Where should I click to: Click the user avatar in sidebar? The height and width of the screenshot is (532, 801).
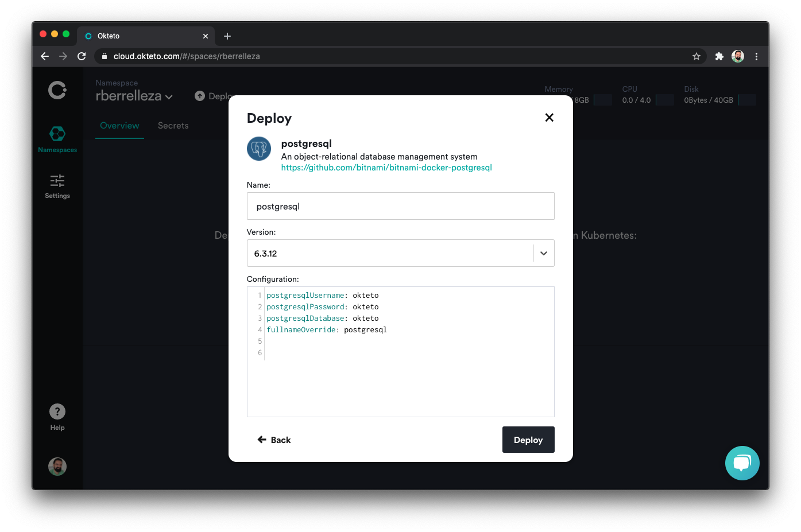[57, 467]
